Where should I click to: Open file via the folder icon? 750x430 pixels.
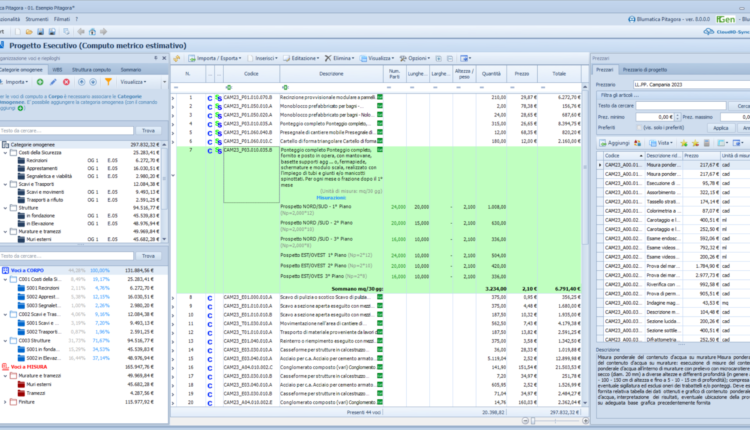coord(29,32)
